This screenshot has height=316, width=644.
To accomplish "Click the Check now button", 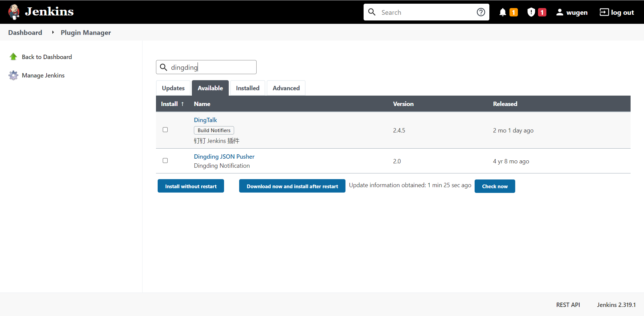I will pos(495,186).
